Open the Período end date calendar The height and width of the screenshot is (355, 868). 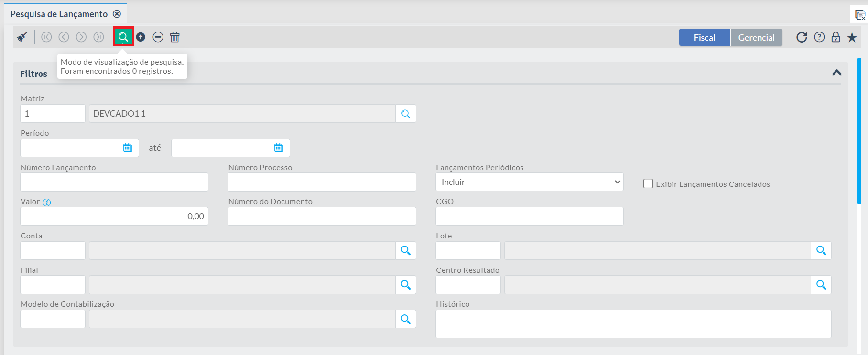coord(279,148)
